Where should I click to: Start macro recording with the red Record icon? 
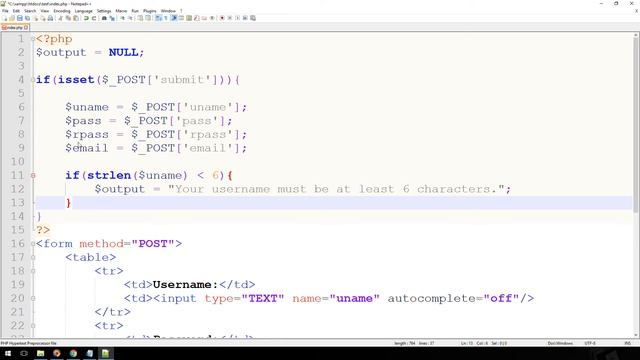click(x=222, y=18)
